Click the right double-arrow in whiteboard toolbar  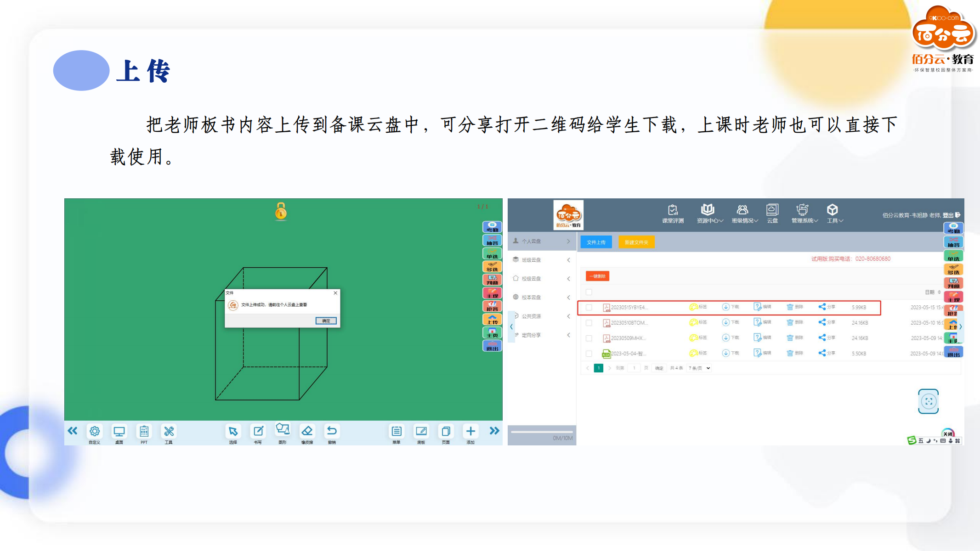(494, 431)
